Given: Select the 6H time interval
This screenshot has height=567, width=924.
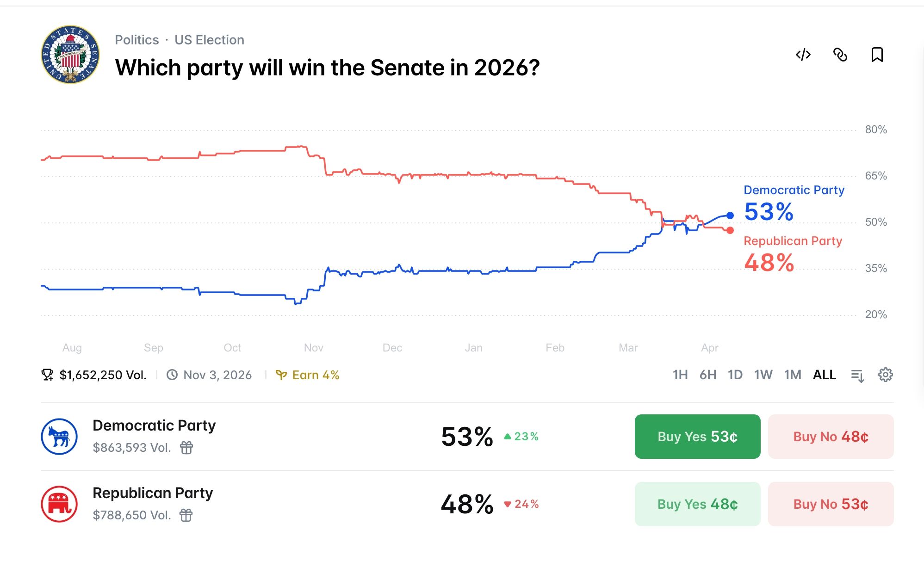Looking at the screenshot, I should [707, 375].
